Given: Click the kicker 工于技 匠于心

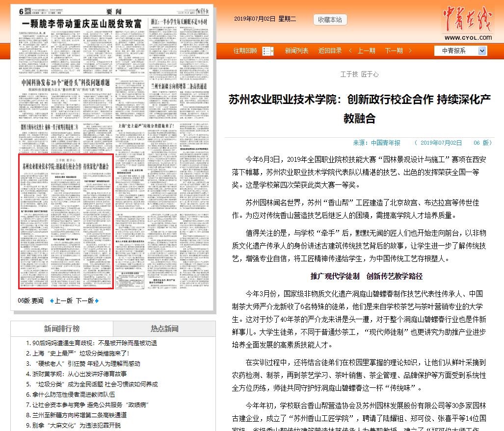Looking at the screenshot, I should point(359,74).
